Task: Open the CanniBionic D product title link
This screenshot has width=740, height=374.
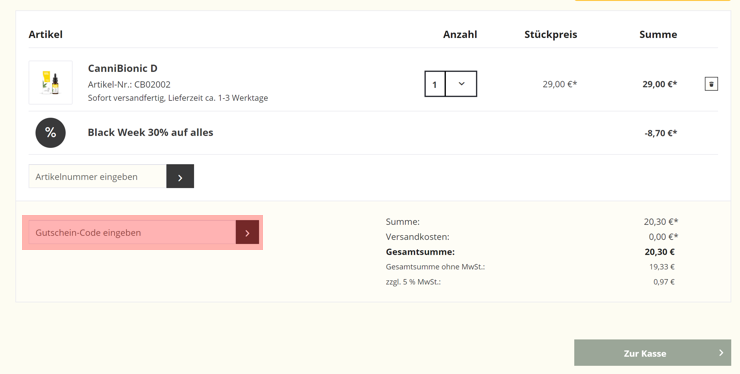Action: [123, 68]
